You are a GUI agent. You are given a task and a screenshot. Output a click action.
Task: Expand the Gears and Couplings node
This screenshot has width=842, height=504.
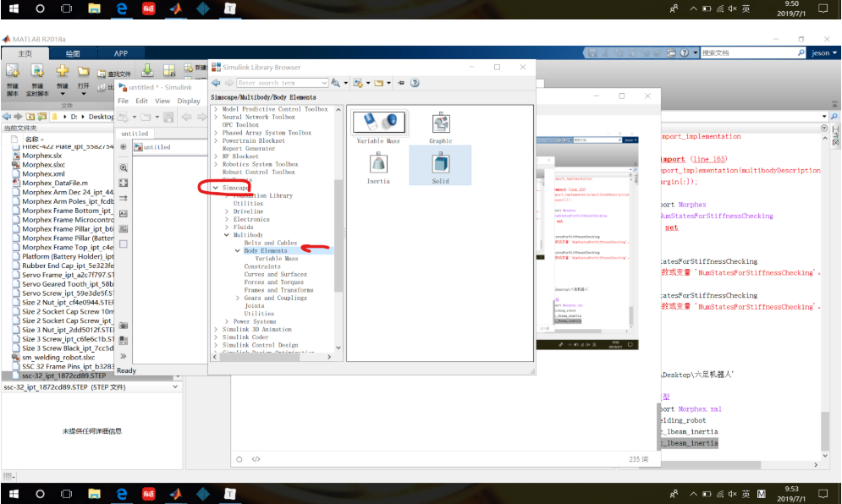point(237,298)
